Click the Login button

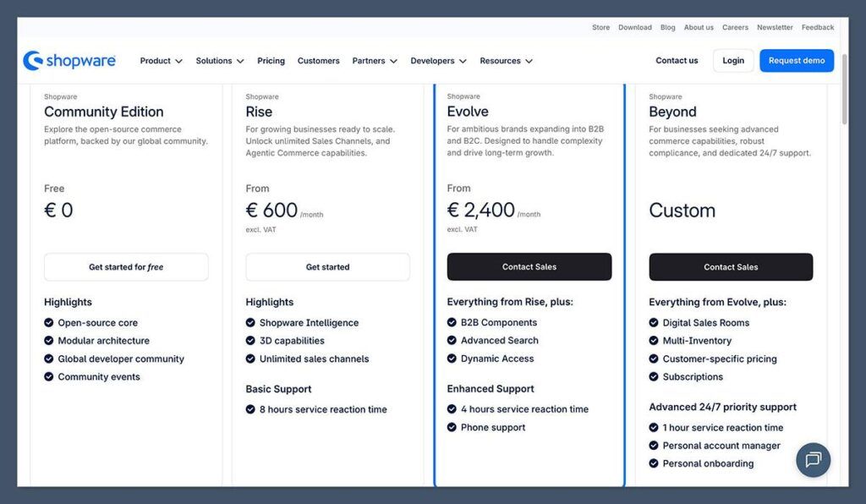point(733,61)
